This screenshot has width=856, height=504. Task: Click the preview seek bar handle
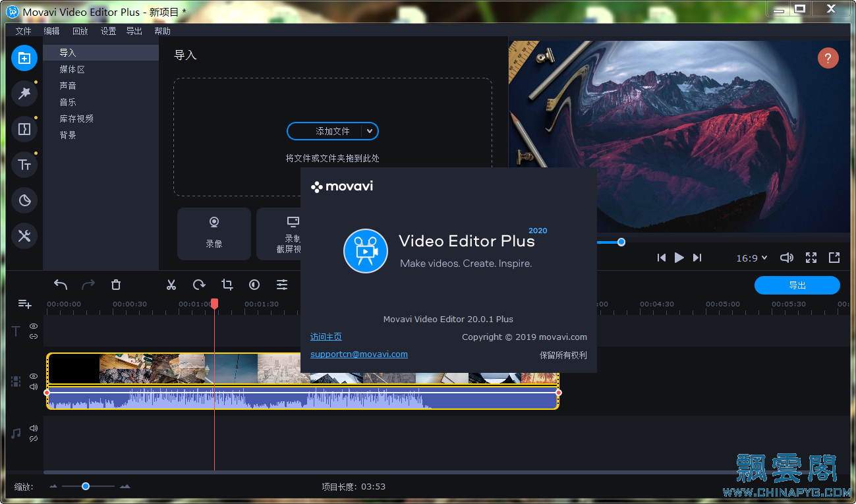tap(621, 242)
